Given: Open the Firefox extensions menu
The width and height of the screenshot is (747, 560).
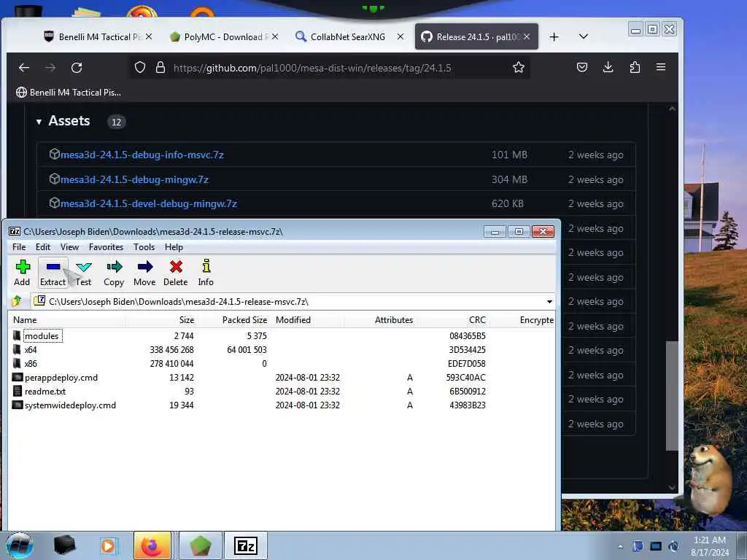Looking at the screenshot, I should (x=635, y=67).
